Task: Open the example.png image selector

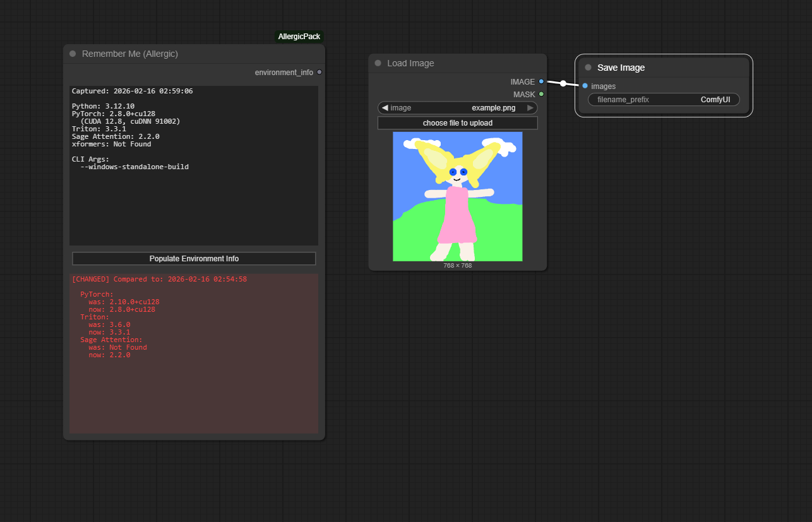Action: [458, 108]
